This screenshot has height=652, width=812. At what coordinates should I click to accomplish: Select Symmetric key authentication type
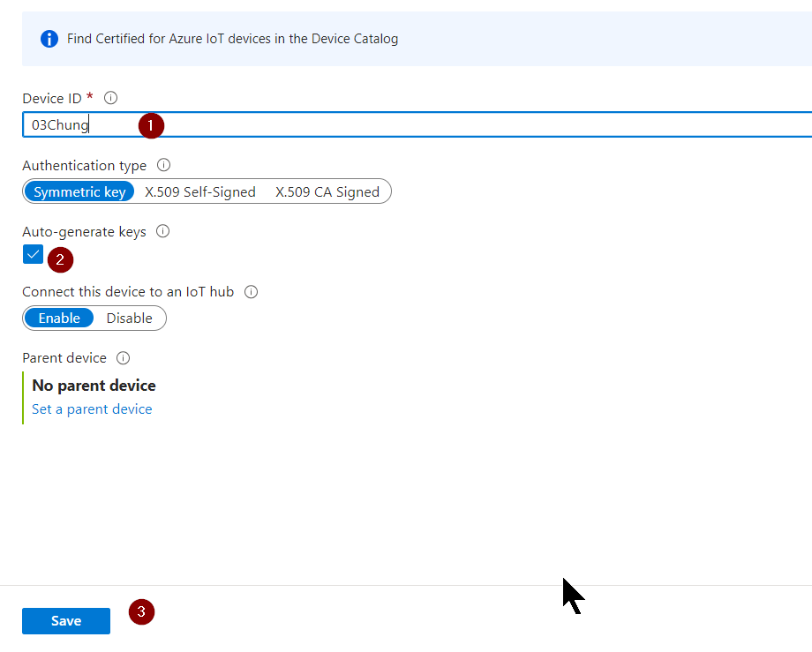pyautogui.click(x=79, y=191)
